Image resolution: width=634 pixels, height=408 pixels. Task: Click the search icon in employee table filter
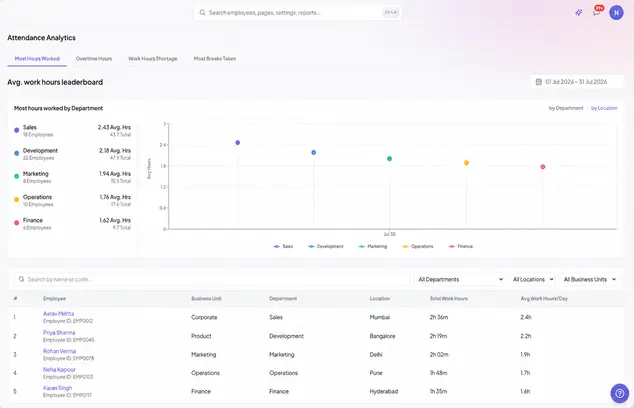pyautogui.click(x=21, y=279)
